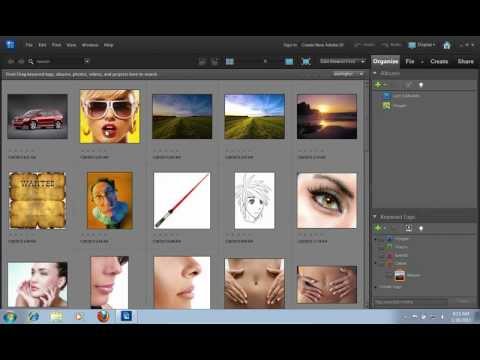This screenshot has width=480, height=360.
Task: Click the Apply button for tag text
Action: [x=463, y=301]
